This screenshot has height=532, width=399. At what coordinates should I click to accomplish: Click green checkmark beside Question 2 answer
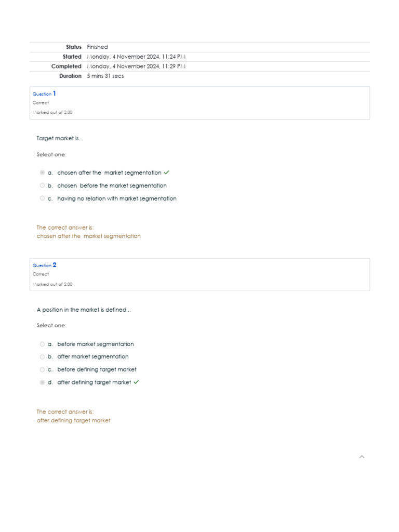point(136,382)
